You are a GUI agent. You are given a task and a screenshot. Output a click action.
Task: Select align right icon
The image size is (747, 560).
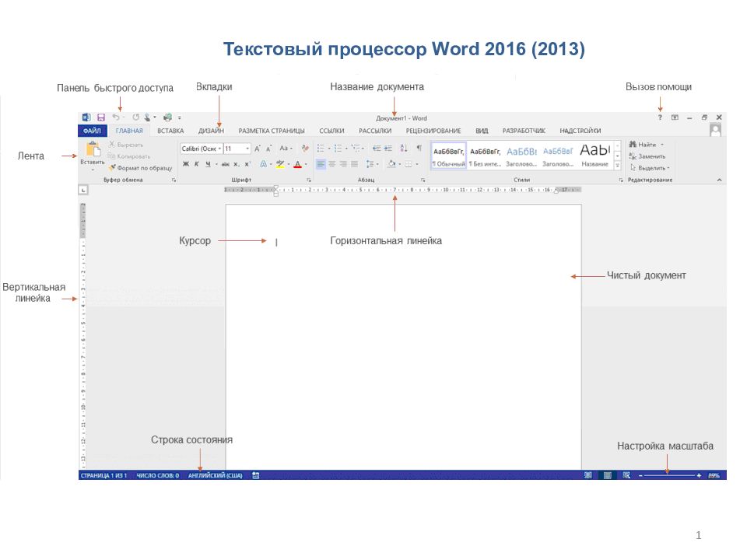point(343,164)
